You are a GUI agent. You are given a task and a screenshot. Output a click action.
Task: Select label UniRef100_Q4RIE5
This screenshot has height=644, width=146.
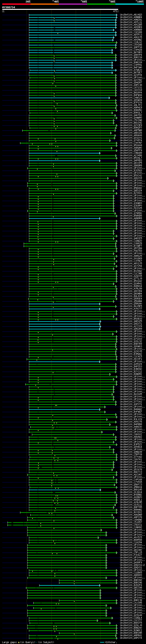[131, 239]
